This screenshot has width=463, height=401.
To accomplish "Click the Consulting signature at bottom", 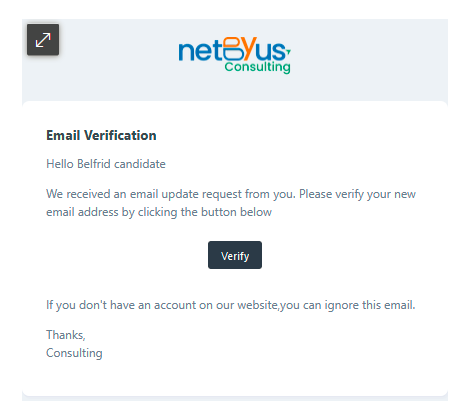I will tap(74, 353).
